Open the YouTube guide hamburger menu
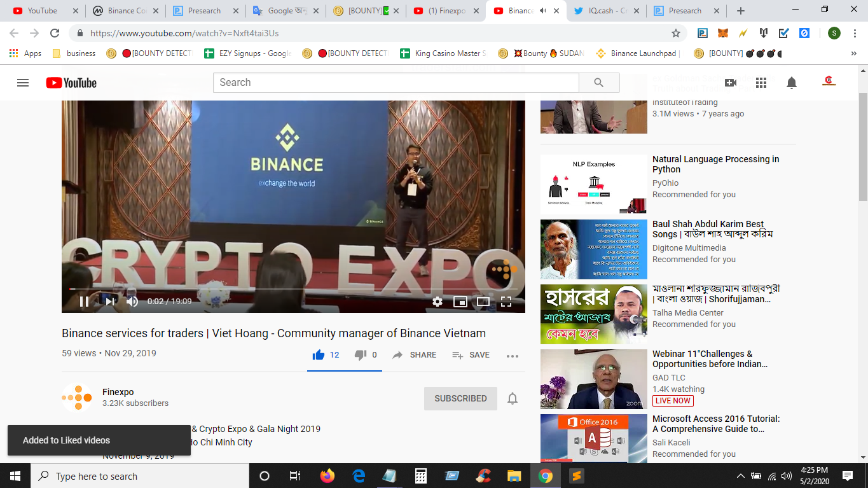The width and height of the screenshot is (868, 488). point(23,83)
